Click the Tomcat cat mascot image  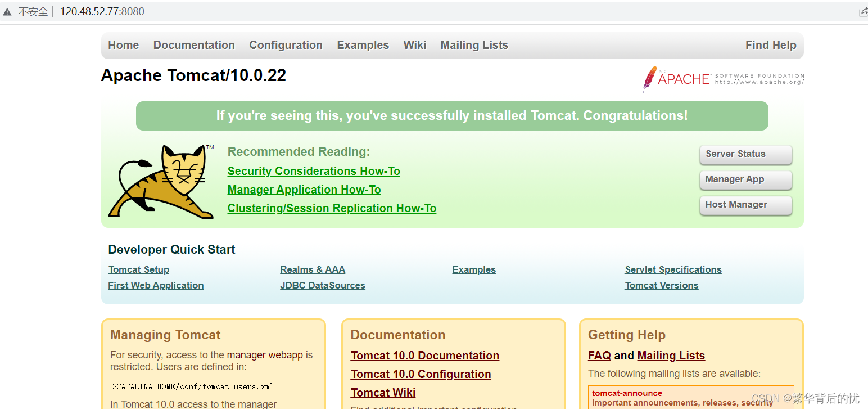tap(161, 182)
